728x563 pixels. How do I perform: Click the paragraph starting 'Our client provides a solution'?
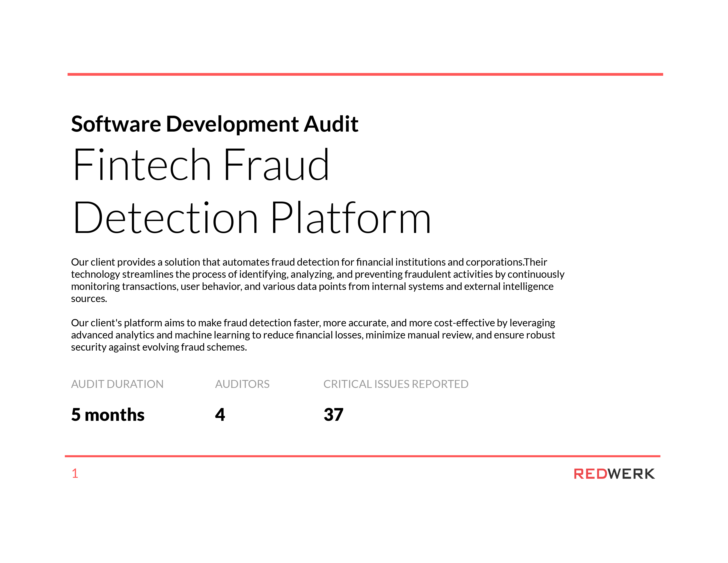coord(318,280)
